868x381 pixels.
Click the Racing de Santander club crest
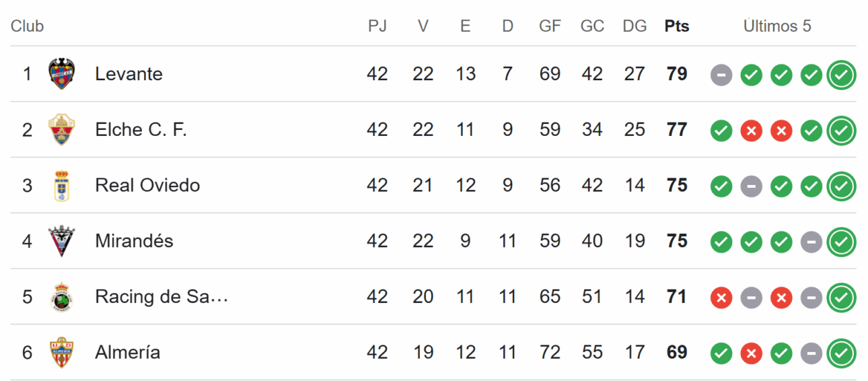62,297
